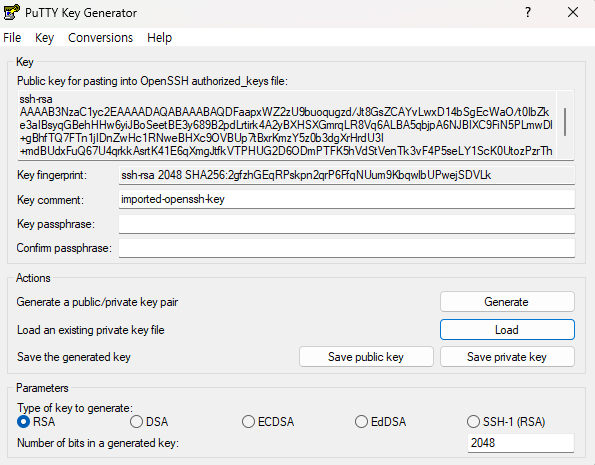Click the Load button
Viewport: 595px width, 465px height.
coord(507,329)
